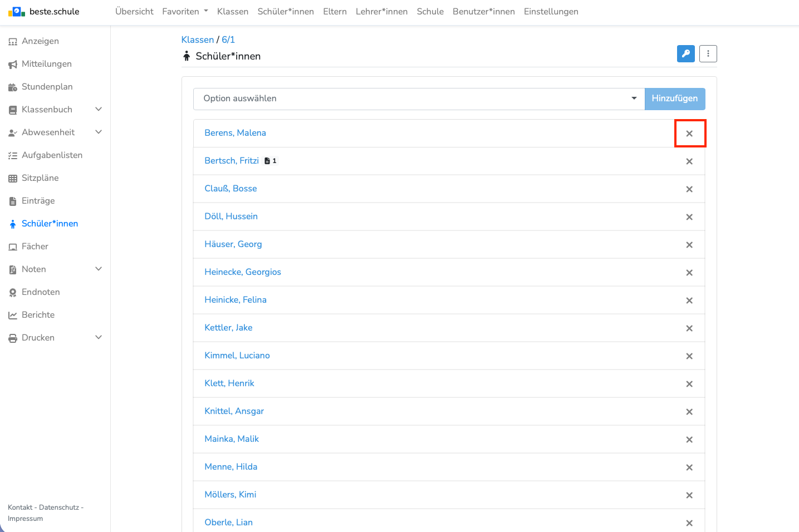Expand the Klassenbuch sidebar section
The height and width of the screenshot is (532, 799).
[x=99, y=110]
